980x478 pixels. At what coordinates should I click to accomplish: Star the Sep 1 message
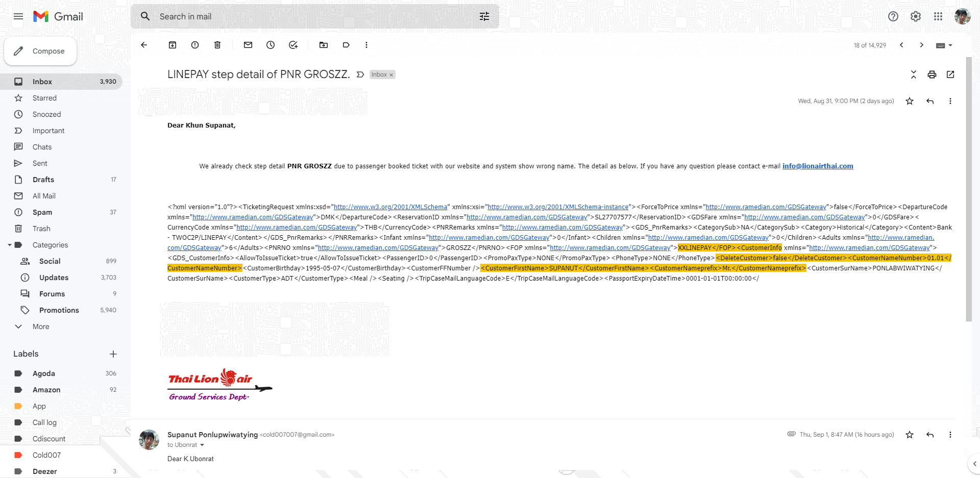(x=910, y=435)
